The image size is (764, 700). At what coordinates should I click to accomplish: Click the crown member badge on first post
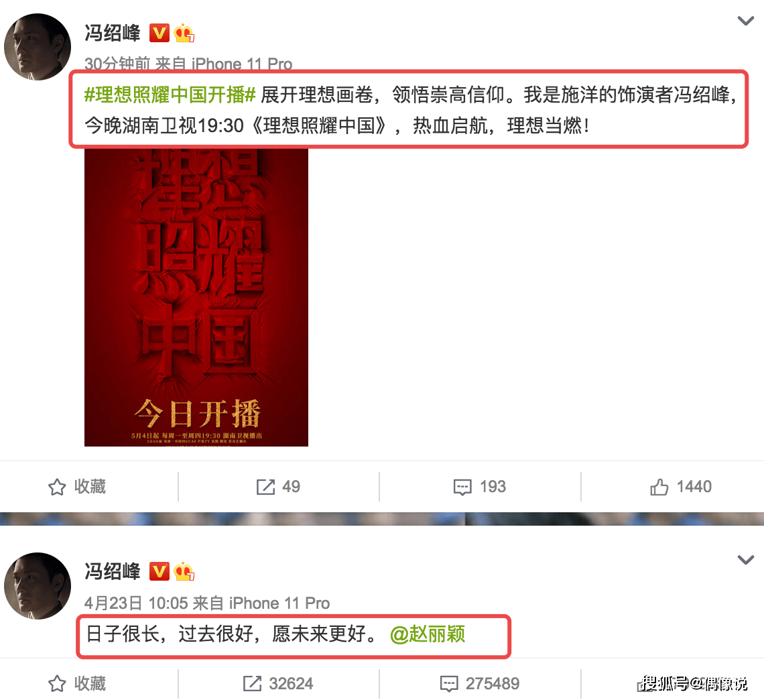184,33
